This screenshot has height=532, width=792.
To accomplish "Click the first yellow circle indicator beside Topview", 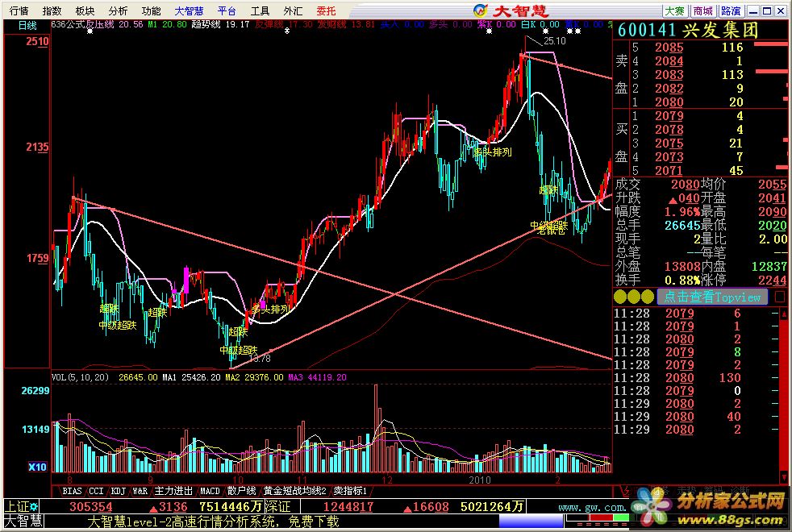I will coord(620,297).
